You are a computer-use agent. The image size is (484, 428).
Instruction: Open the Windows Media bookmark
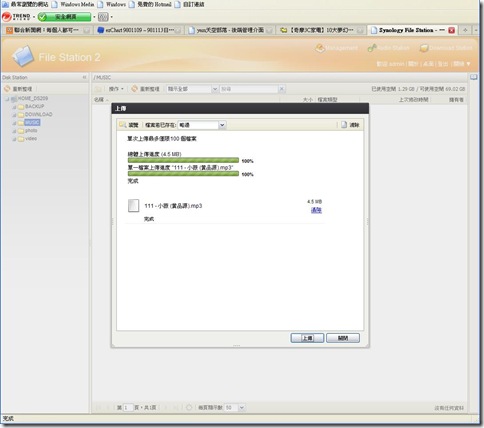[73, 4]
